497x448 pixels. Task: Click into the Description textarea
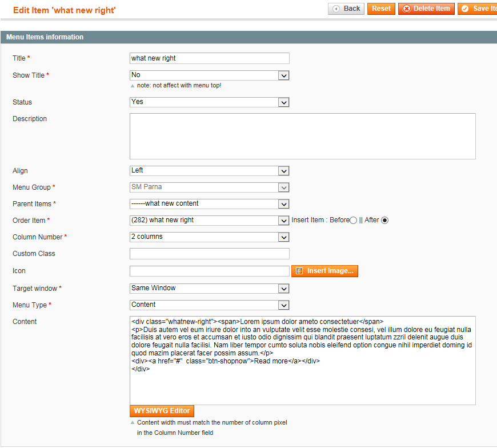pos(302,137)
